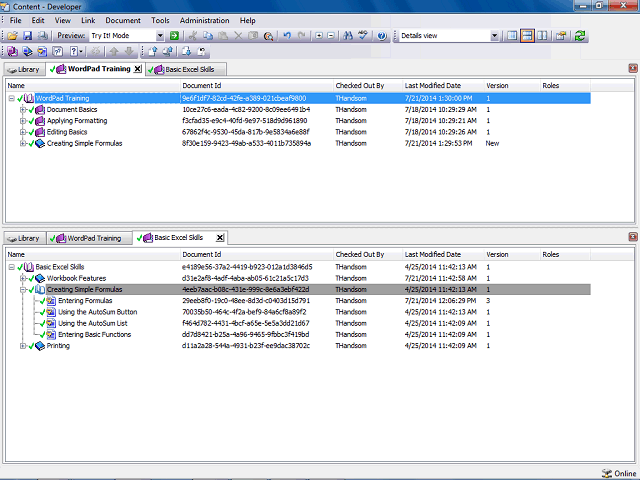Close the lower Basic Excel Skills tab
Screen dimensions: 640x480
click(220, 238)
